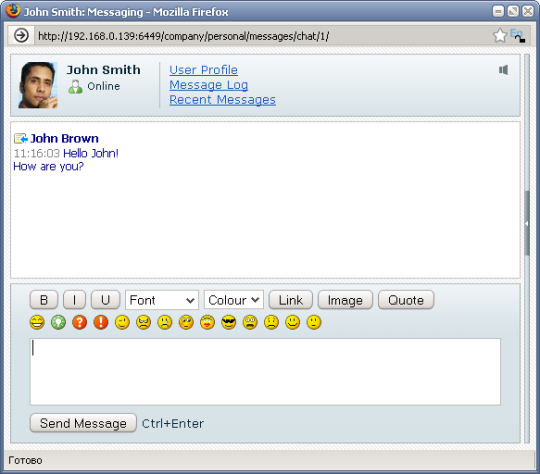
Task: Insert the winking smiley emoticon
Action: click(122, 322)
